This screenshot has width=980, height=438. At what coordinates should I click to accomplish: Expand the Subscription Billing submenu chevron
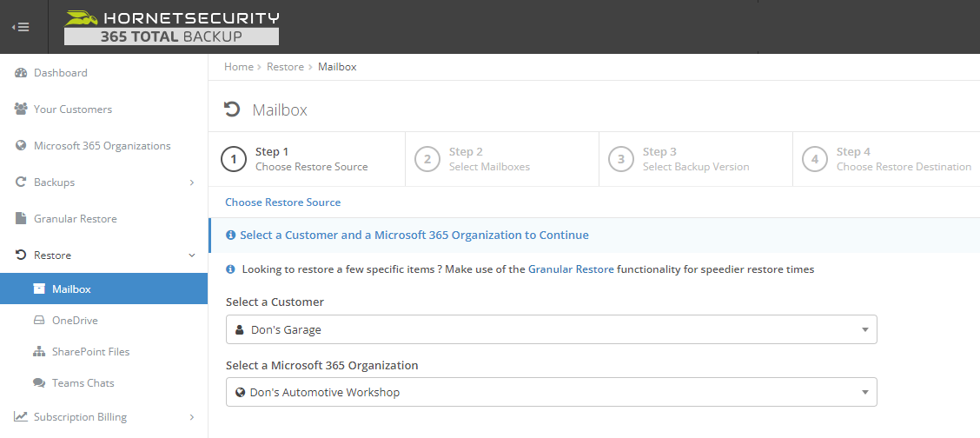pos(192,417)
